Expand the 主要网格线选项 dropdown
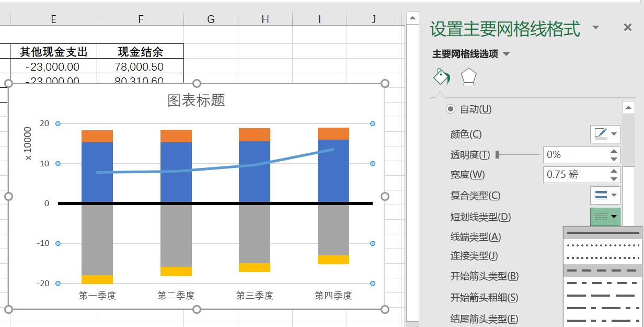This screenshot has width=644, height=327. coord(505,54)
